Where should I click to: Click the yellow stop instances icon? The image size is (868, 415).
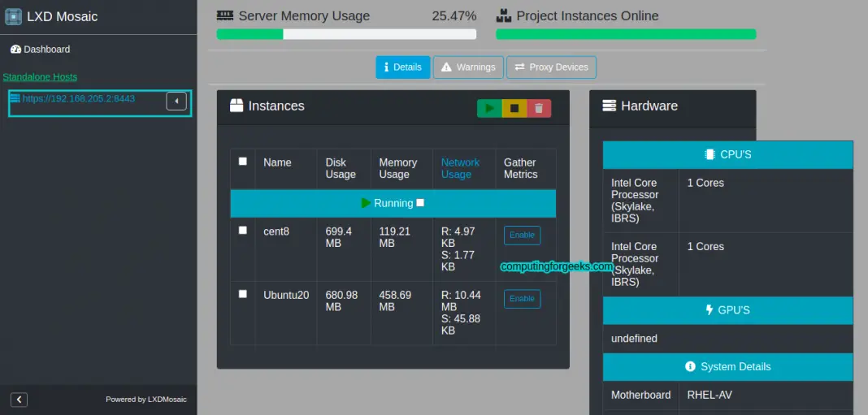[514, 108]
